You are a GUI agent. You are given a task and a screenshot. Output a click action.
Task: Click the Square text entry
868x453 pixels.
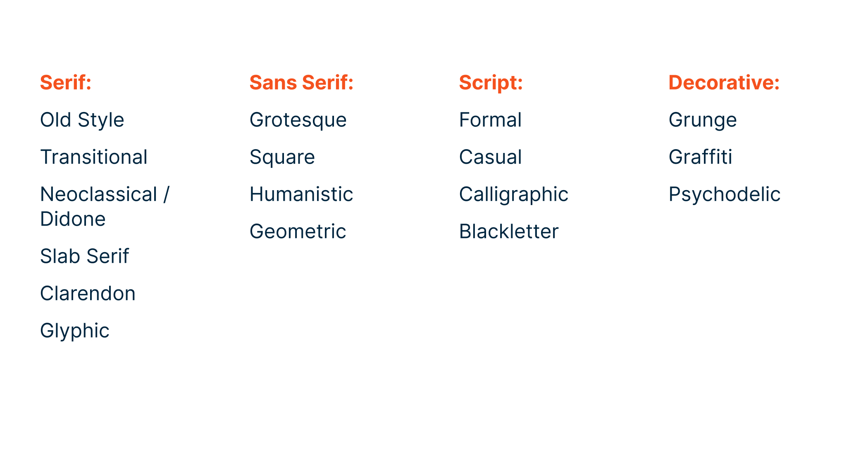[x=282, y=157]
